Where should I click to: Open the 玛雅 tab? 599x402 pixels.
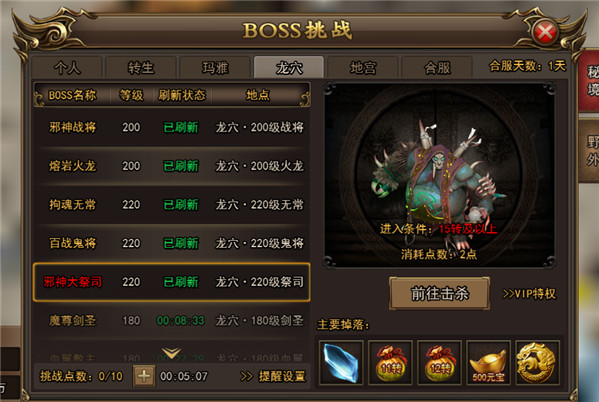coord(215,68)
